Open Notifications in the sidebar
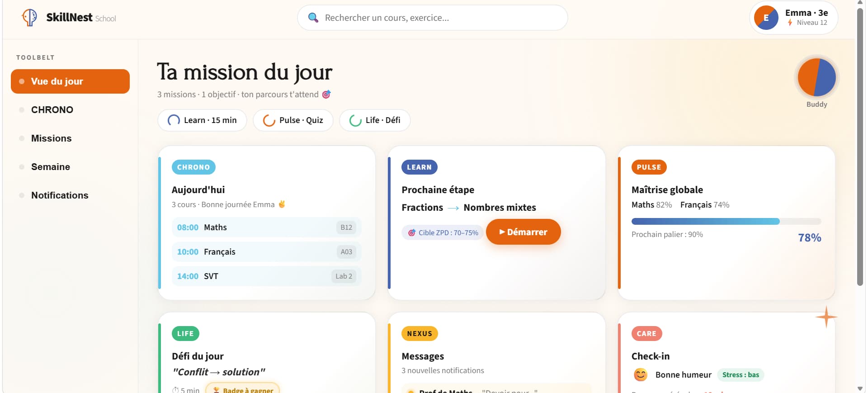Viewport: 868px width, 393px height. click(70, 195)
